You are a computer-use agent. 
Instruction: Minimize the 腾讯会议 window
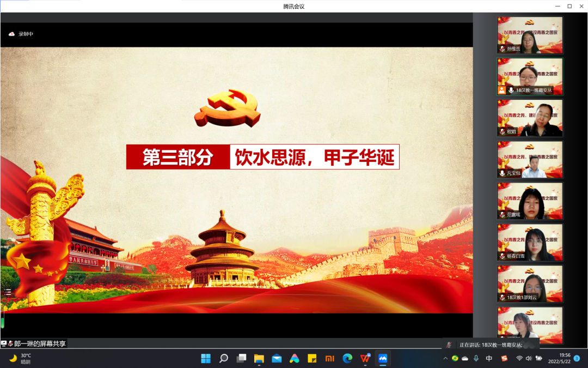(558, 6)
